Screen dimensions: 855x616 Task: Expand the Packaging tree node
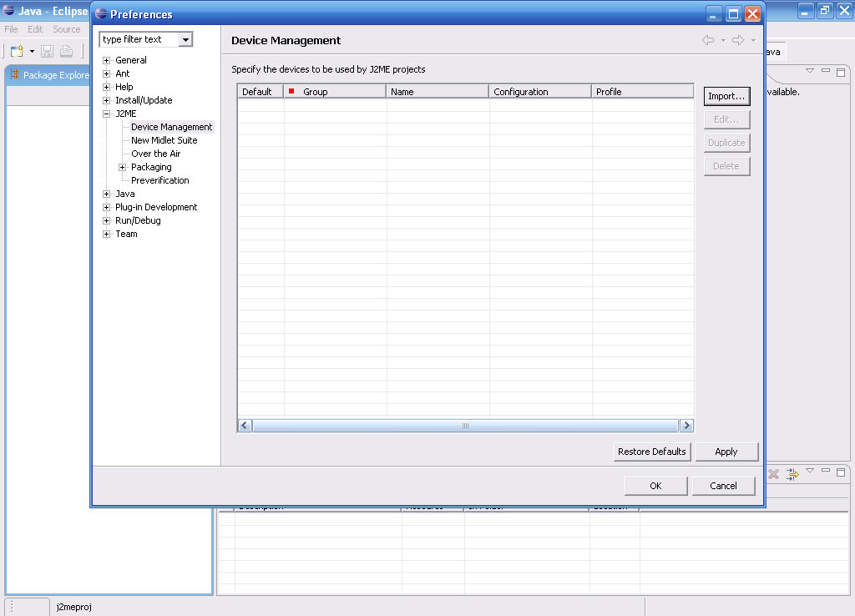[x=123, y=168]
